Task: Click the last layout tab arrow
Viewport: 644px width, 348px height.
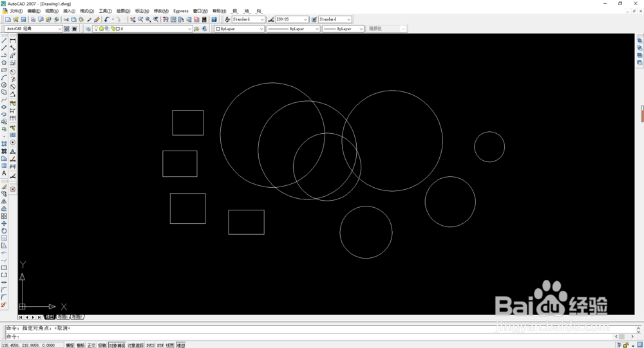Action: coord(39,317)
